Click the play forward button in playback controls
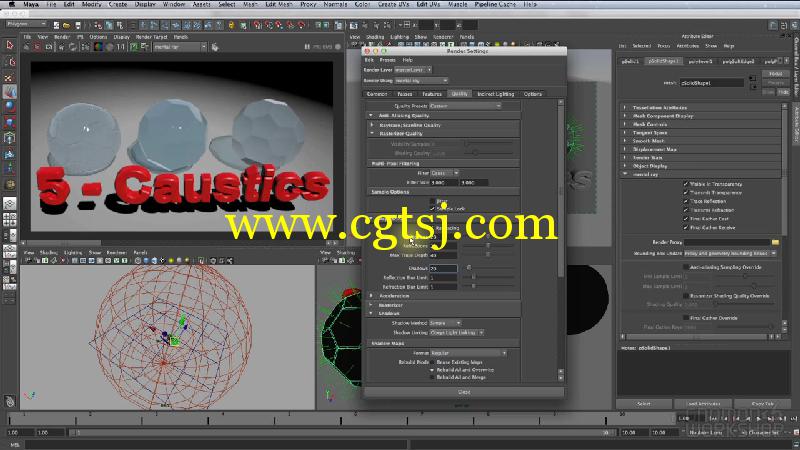Image resolution: width=800 pixels, height=450 pixels. [758, 418]
